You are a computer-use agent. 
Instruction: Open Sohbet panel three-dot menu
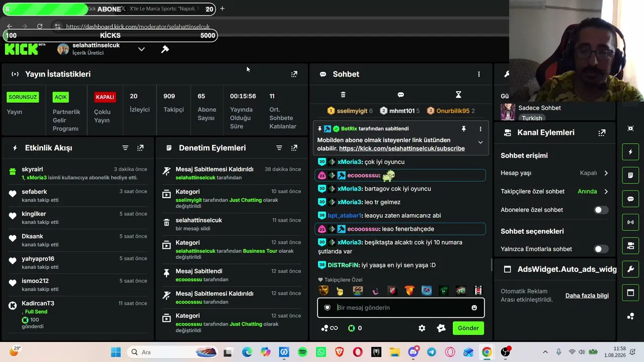tap(479, 74)
